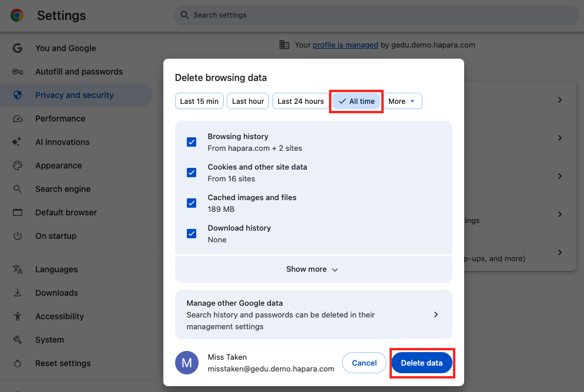Select Last hour time range
584x392 pixels.
click(x=248, y=101)
